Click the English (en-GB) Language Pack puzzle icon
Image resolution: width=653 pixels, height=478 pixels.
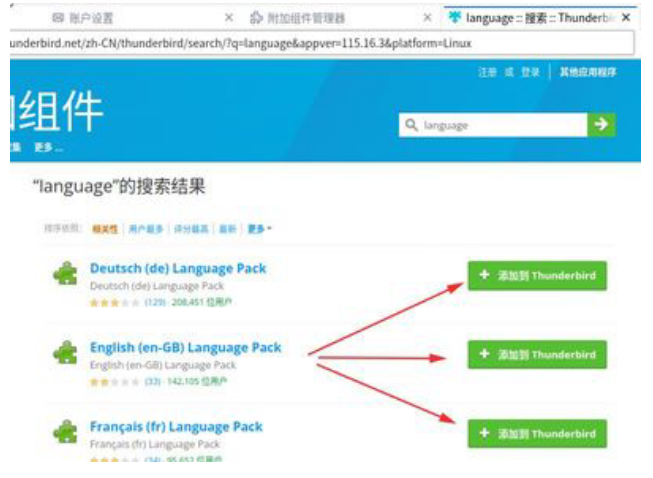point(65,353)
